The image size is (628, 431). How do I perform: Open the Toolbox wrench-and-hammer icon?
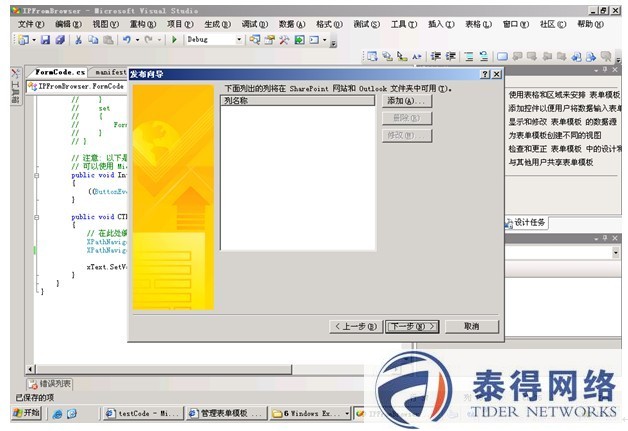coord(284,40)
